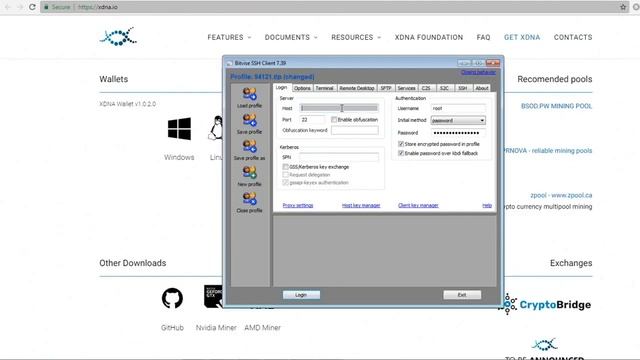Click the Help link in Bitvise
Viewport: 640px width, 360px height.
[487, 205]
